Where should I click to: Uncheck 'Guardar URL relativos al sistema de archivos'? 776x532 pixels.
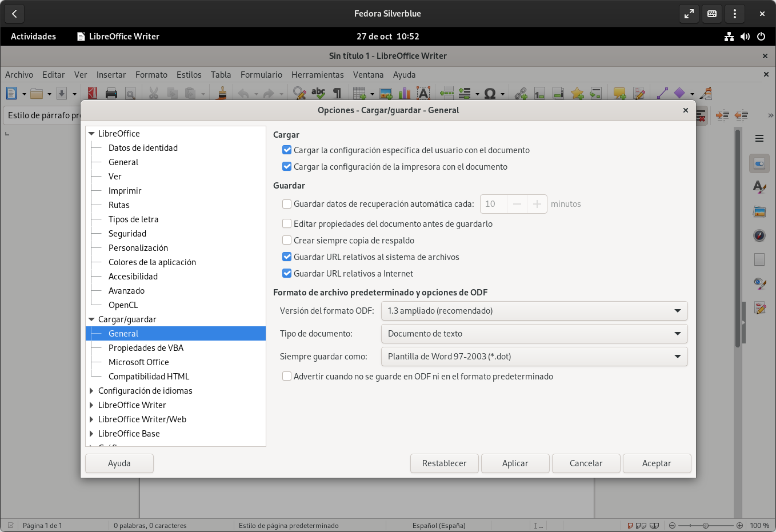[287, 257]
